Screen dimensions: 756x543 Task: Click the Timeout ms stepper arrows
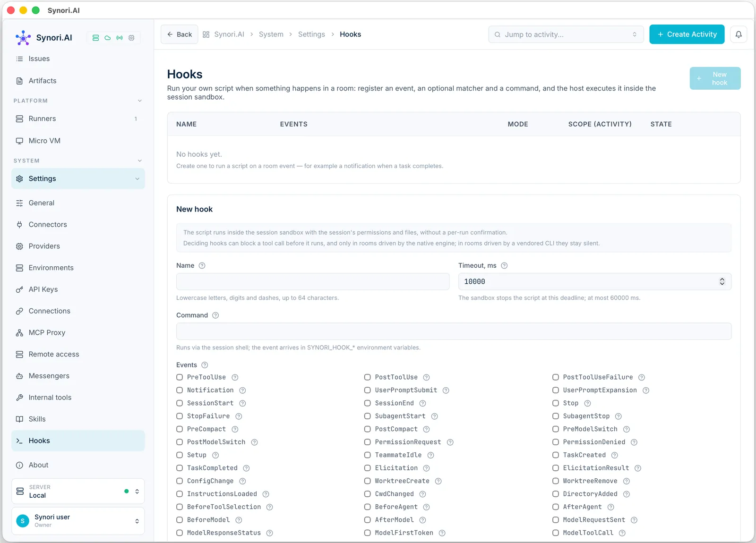coord(722,281)
